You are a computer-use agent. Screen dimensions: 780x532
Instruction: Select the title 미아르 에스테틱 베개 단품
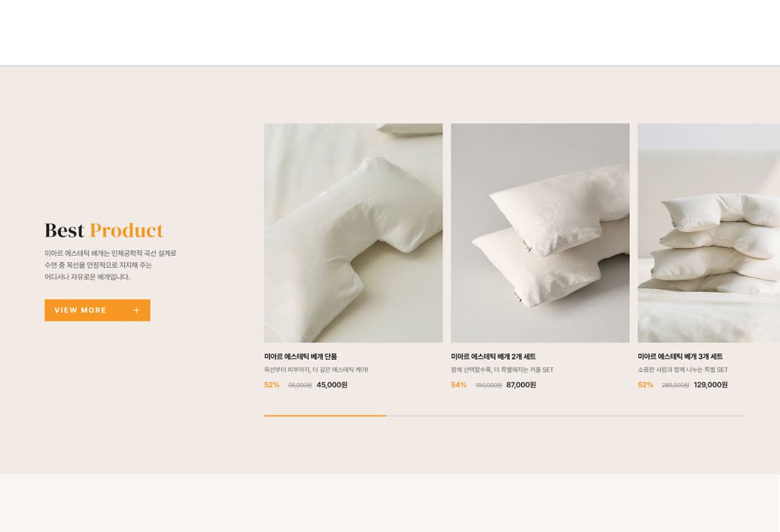coord(300,357)
